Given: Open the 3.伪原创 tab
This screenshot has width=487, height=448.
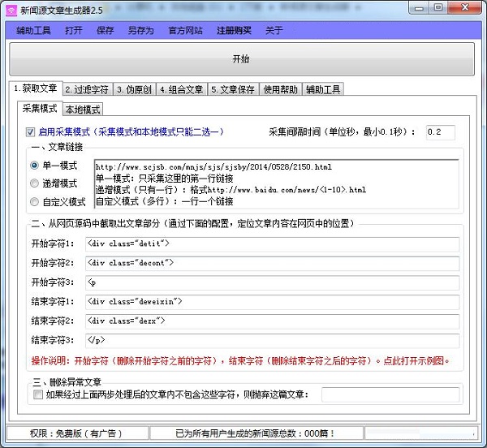Looking at the screenshot, I should 134,90.
